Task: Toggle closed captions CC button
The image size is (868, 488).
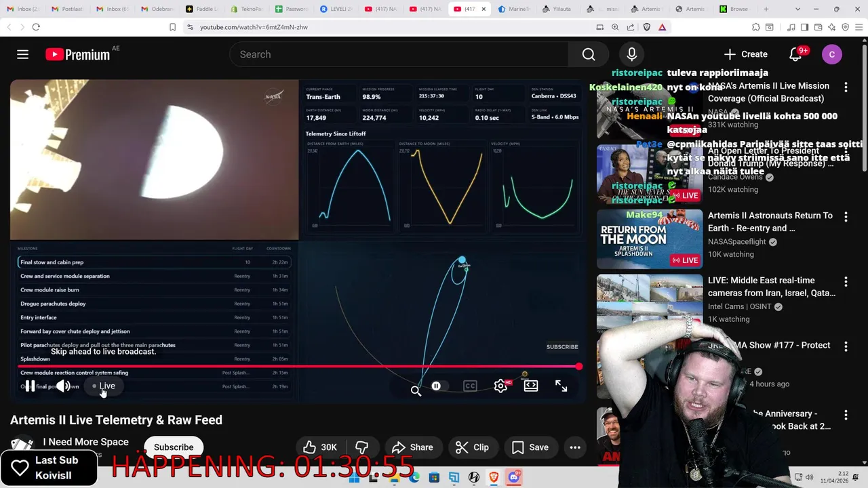Action: point(470,386)
